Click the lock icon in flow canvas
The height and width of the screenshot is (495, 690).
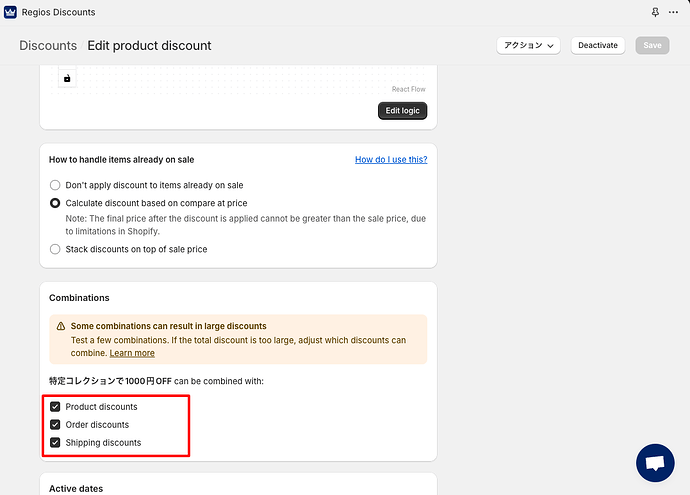pyautogui.click(x=67, y=78)
